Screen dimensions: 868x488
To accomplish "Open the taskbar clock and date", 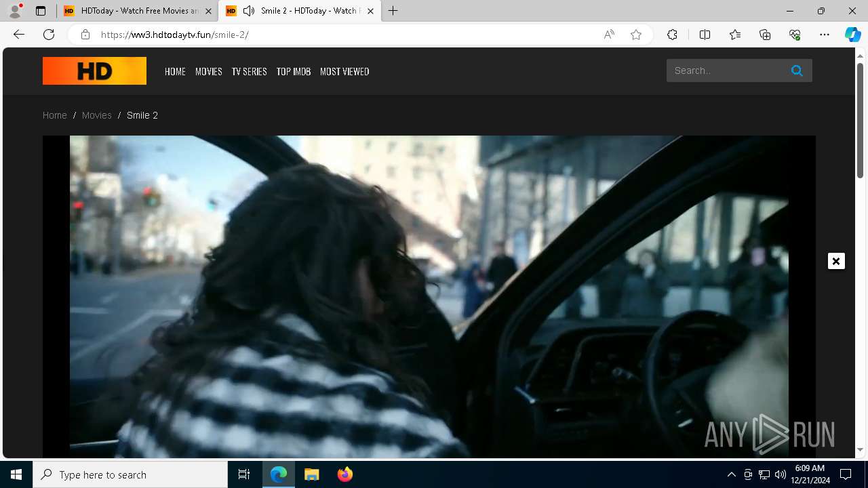I will point(810,474).
